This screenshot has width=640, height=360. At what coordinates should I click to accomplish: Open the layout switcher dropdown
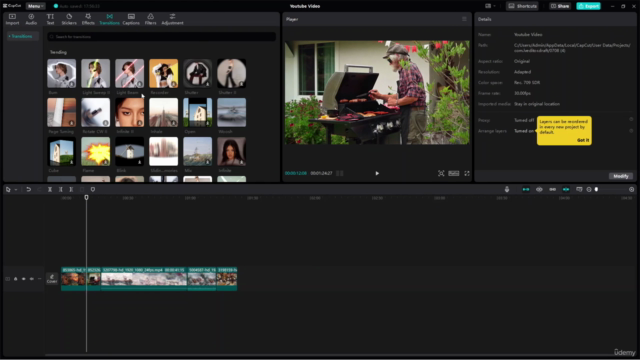tap(490, 6)
